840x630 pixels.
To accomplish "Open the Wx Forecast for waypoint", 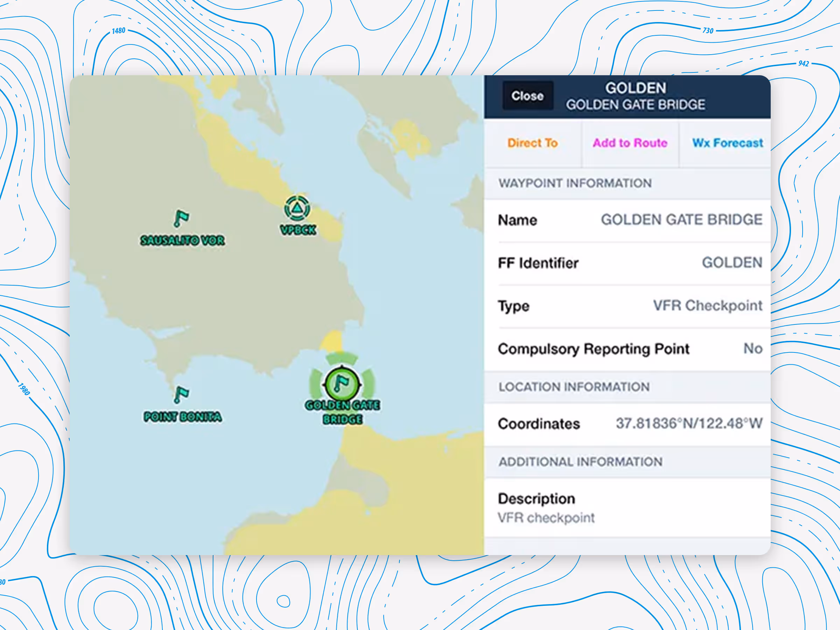I will click(x=727, y=143).
